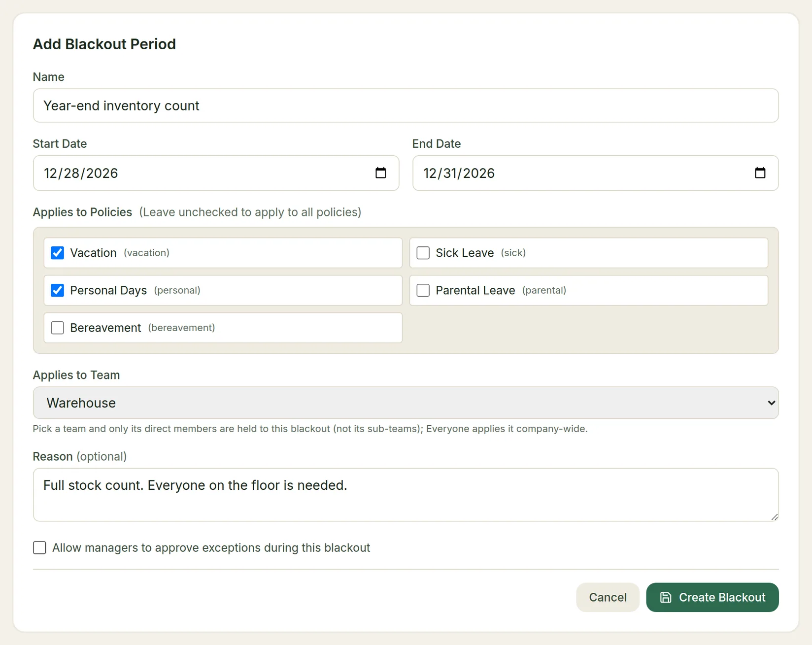Check the Parental Leave policy checkbox
Image resolution: width=812 pixels, height=645 pixels.
tap(423, 290)
